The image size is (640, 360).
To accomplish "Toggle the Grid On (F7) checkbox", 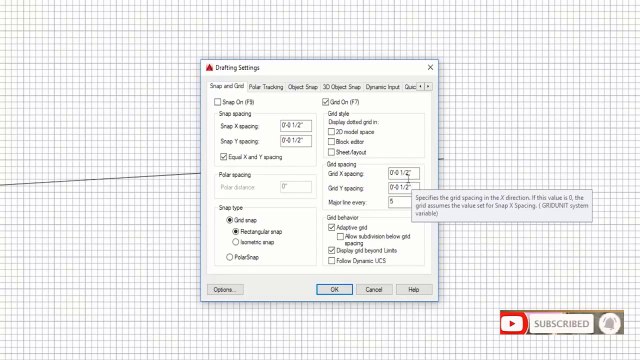I will pos(325,102).
